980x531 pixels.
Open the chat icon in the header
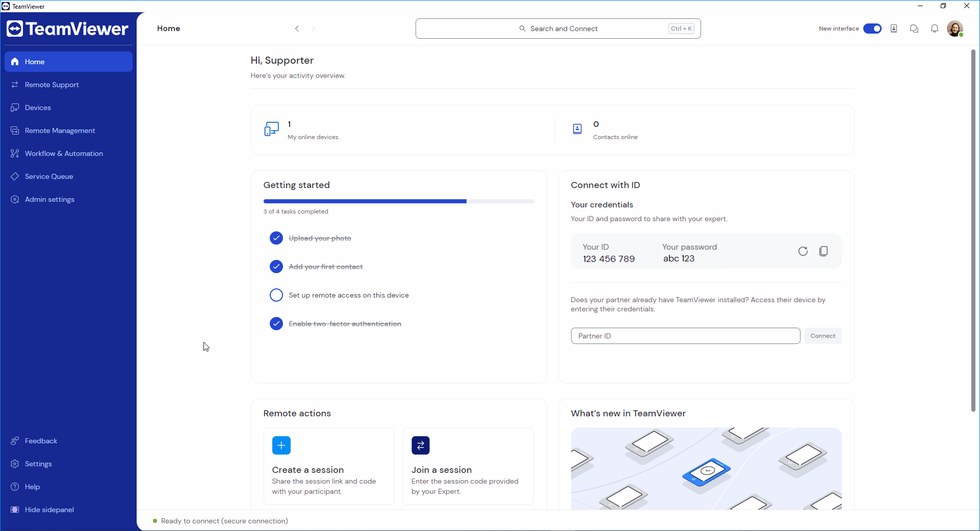(914, 29)
